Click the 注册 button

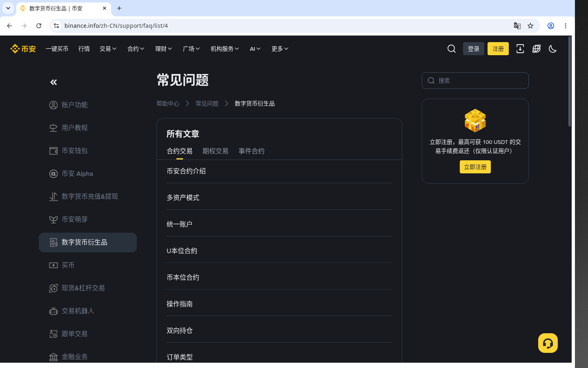498,49
